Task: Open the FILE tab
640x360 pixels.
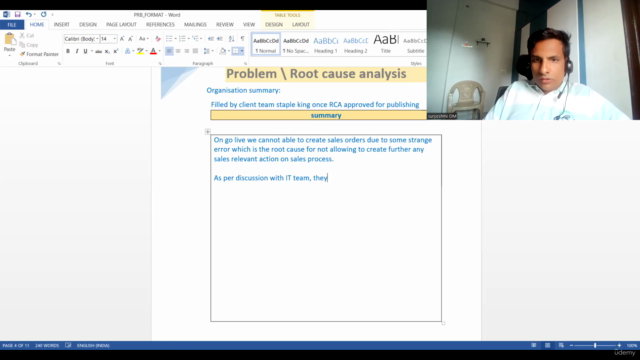Action: 12,25
